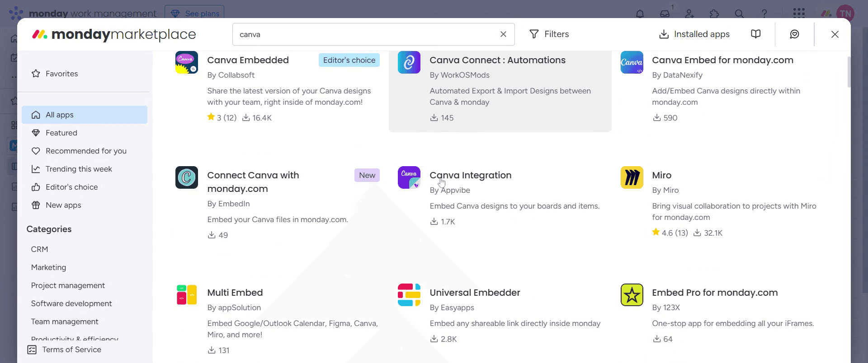Screen dimensions: 868x363
Task: Open the CRM category
Action: tap(39, 249)
